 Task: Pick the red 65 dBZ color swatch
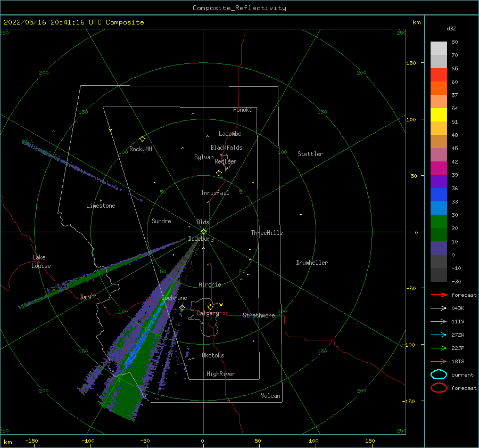point(439,75)
